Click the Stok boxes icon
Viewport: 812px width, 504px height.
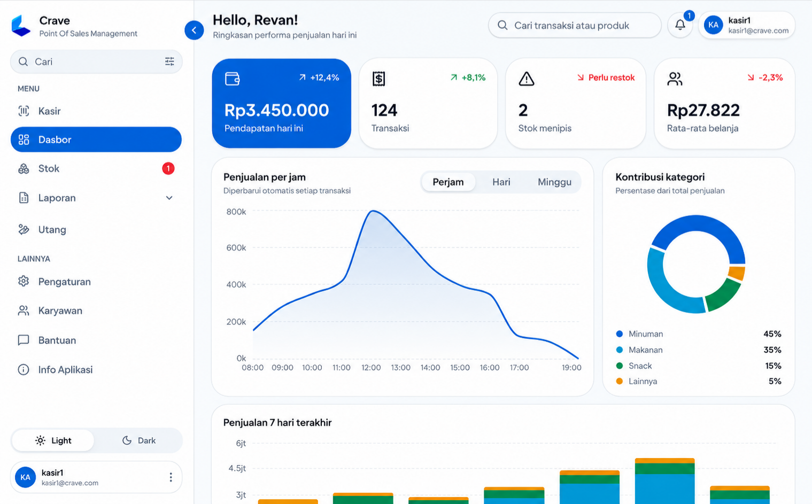tap(24, 168)
